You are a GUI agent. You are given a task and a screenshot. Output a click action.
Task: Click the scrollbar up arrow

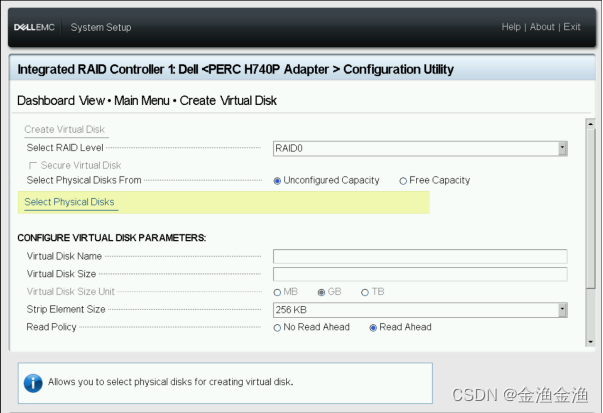pyautogui.click(x=590, y=124)
